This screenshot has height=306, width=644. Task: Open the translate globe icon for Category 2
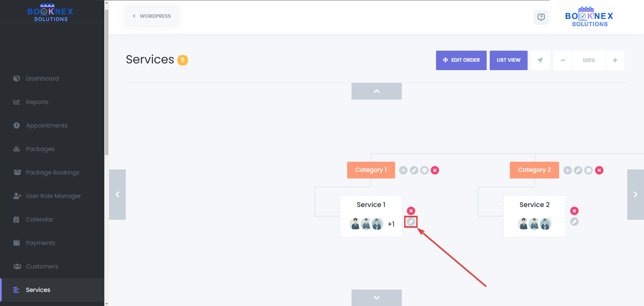tap(588, 170)
